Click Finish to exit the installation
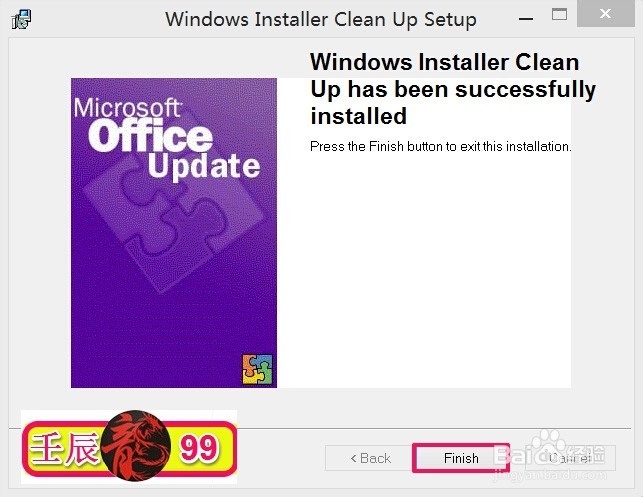 click(x=461, y=458)
